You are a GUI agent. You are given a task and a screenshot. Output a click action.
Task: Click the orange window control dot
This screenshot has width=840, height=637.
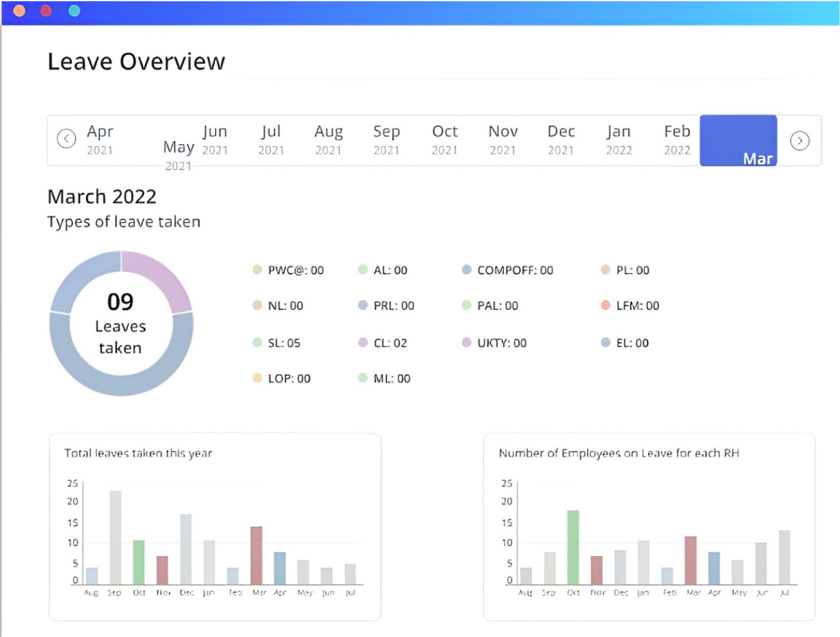(19, 11)
